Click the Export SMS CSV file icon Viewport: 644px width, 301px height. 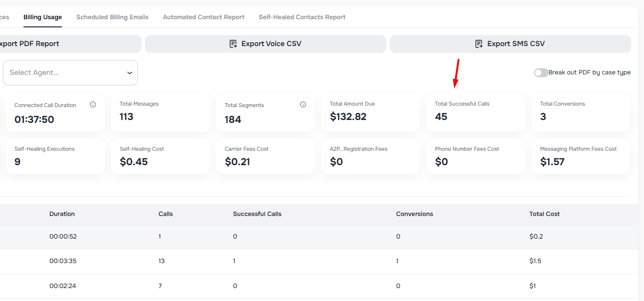479,44
